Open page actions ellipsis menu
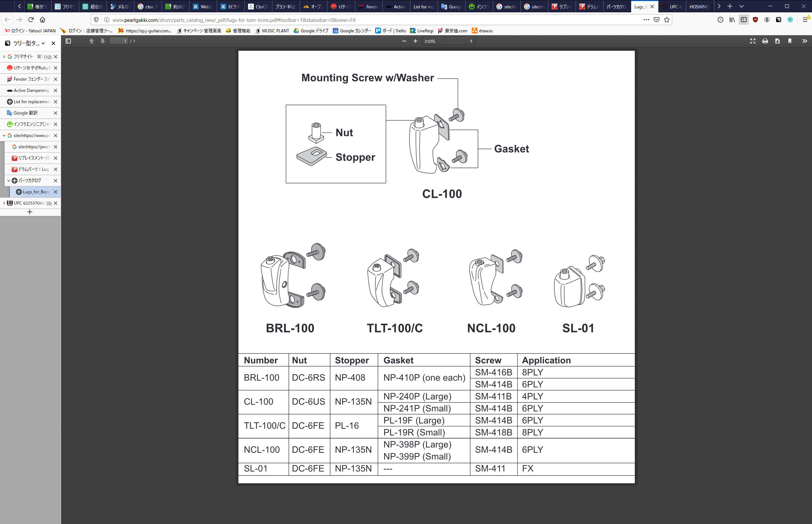Screen dimensions: 812x524 pos(646,20)
